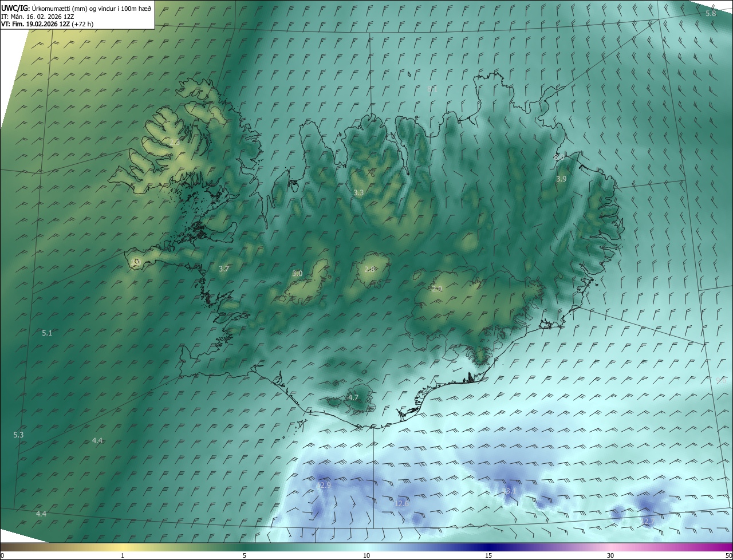Select the 2.9 value on Vatnajökull glacier

(x=437, y=289)
